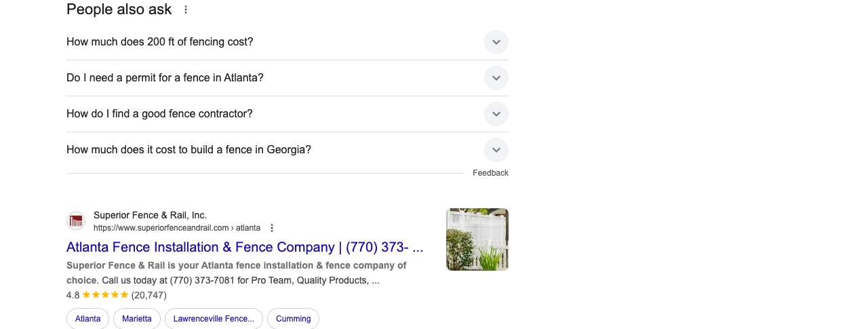
Task: Click the Superior Fence & Rail favicon
Action: coord(76,220)
